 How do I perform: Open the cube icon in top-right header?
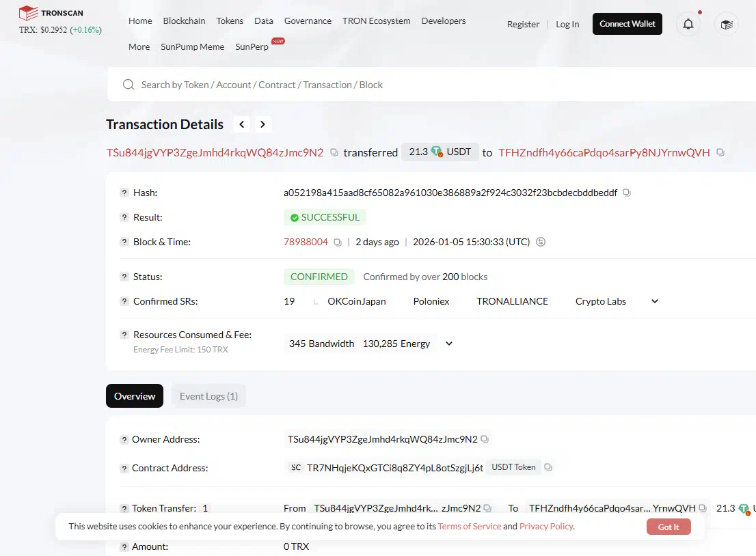coord(726,24)
